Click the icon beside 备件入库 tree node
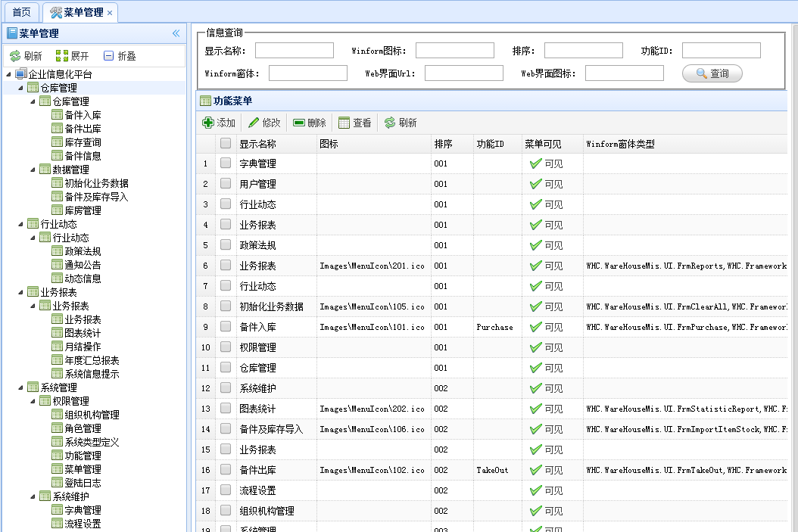 pyautogui.click(x=57, y=115)
